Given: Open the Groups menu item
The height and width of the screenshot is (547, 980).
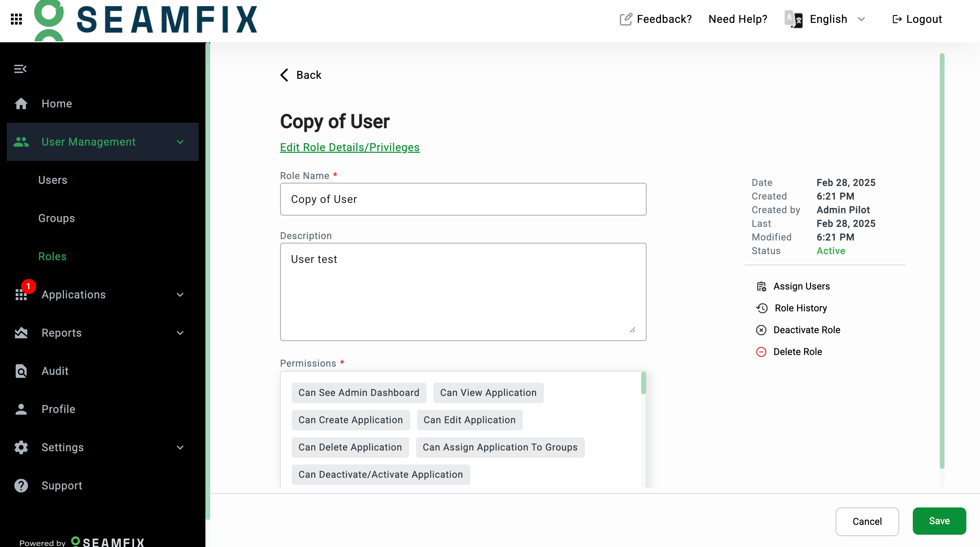Looking at the screenshot, I should 56,218.
